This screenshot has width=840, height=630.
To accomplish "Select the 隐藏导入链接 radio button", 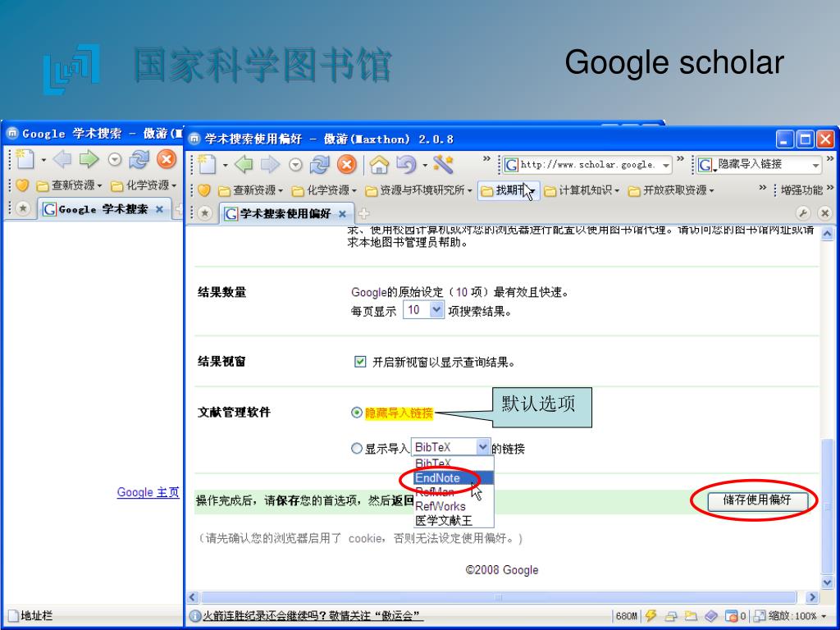I will (356, 413).
